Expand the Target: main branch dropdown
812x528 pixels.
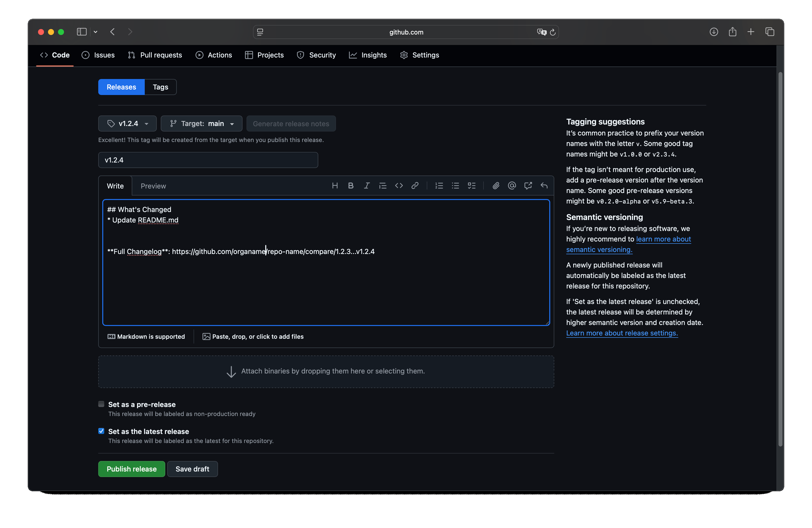pos(201,123)
